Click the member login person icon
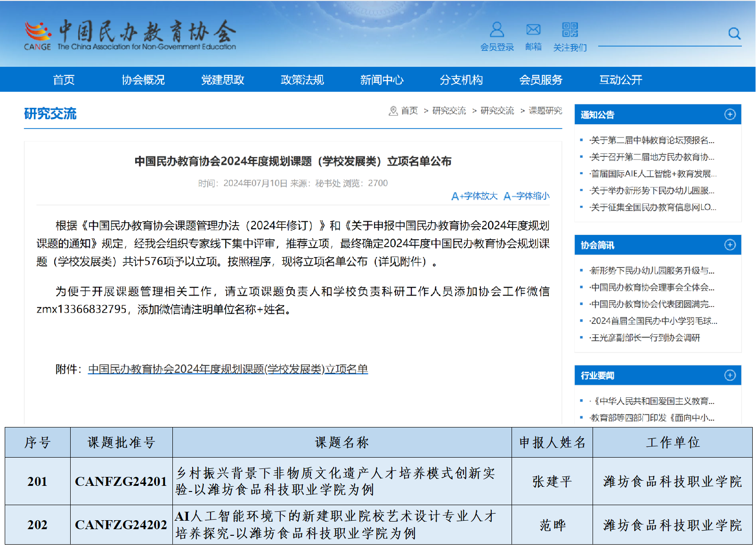 tap(496, 30)
